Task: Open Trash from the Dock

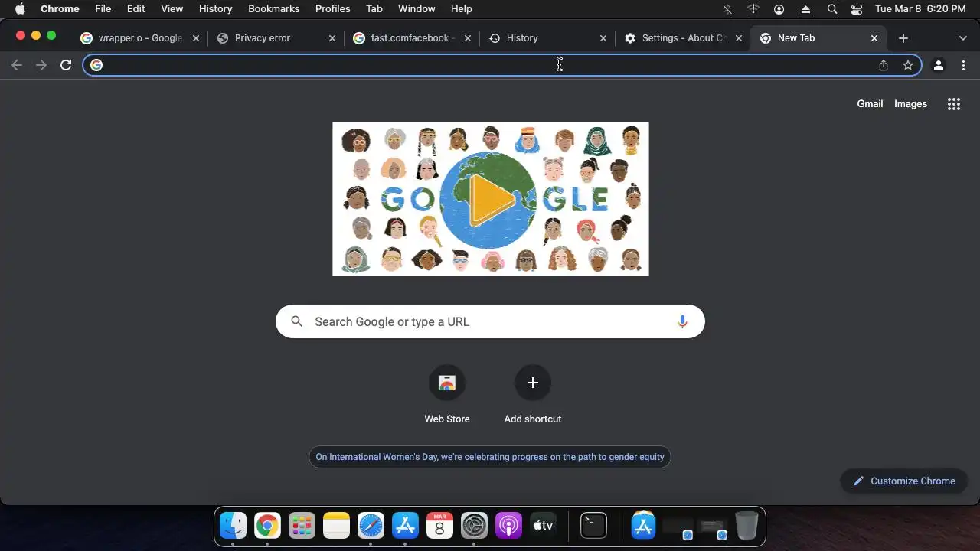Action: pos(746,526)
